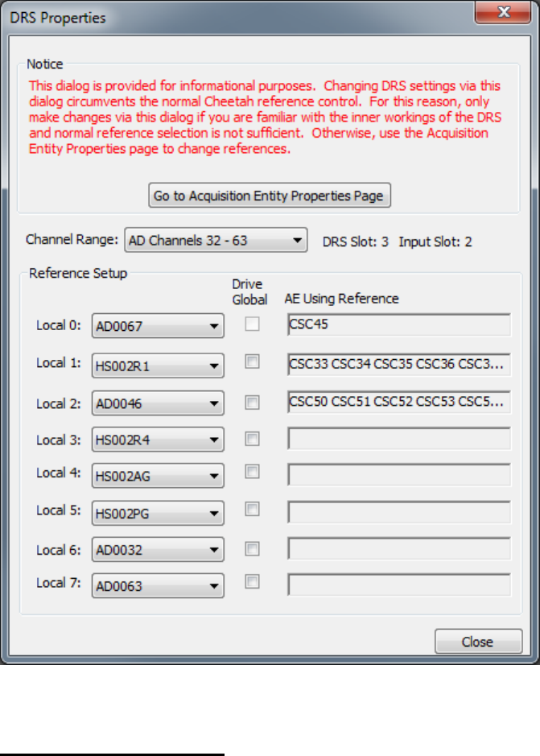Toggle Drive Global checkbox for Local 1
This screenshot has width=540, height=756.
(252, 361)
